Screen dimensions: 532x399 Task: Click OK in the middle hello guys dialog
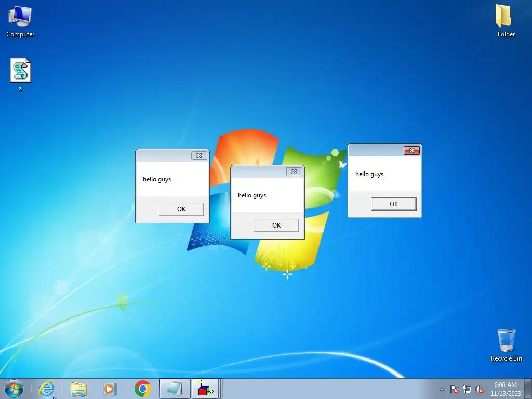(x=276, y=225)
